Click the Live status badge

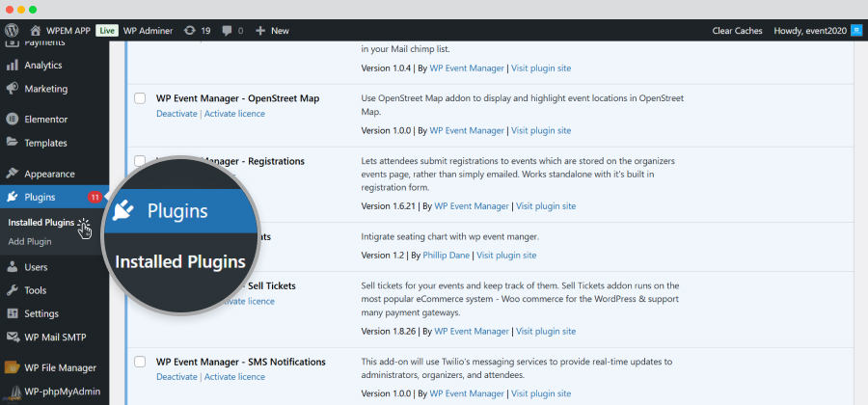pos(106,31)
